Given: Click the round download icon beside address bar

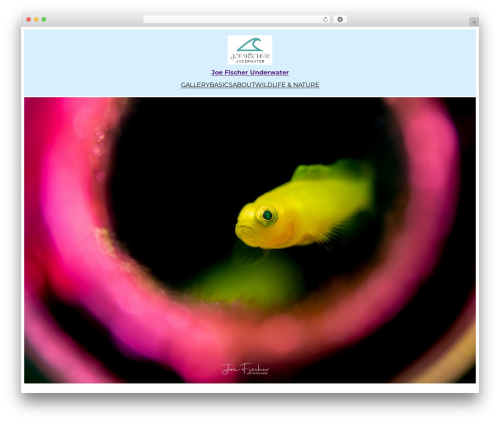Looking at the screenshot, I should [x=340, y=19].
